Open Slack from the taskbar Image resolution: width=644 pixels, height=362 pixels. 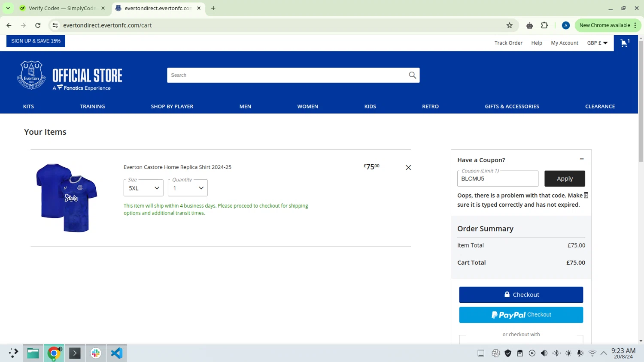coord(96,353)
